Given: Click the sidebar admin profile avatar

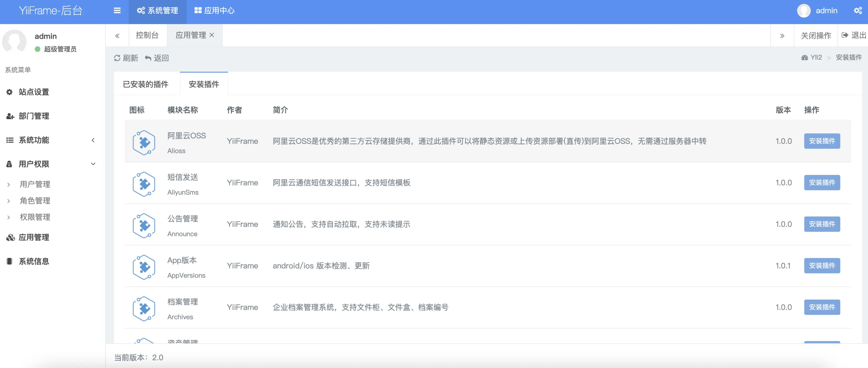Looking at the screenshot, I should [x=14, y=42].
